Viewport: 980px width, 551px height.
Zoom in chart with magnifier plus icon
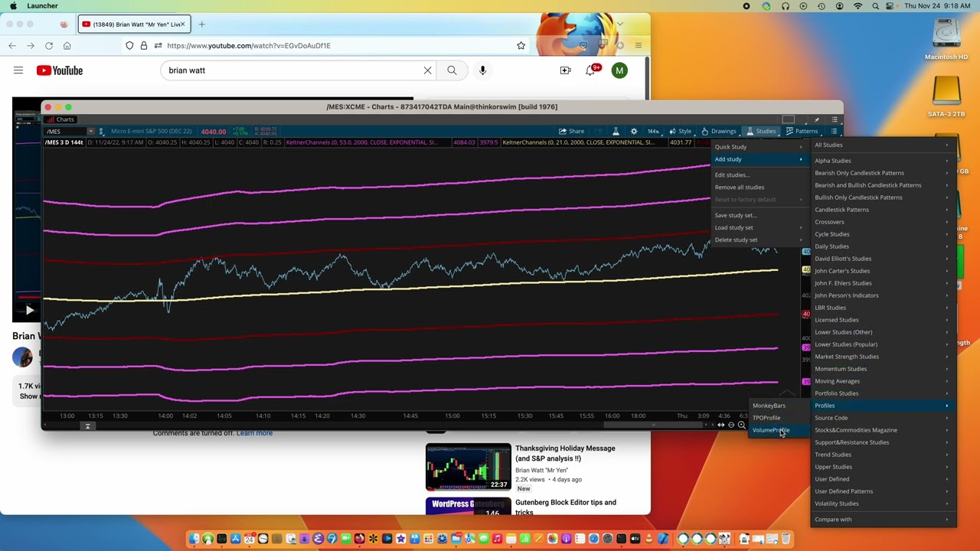pyautogui.click(x=741, y=425)
